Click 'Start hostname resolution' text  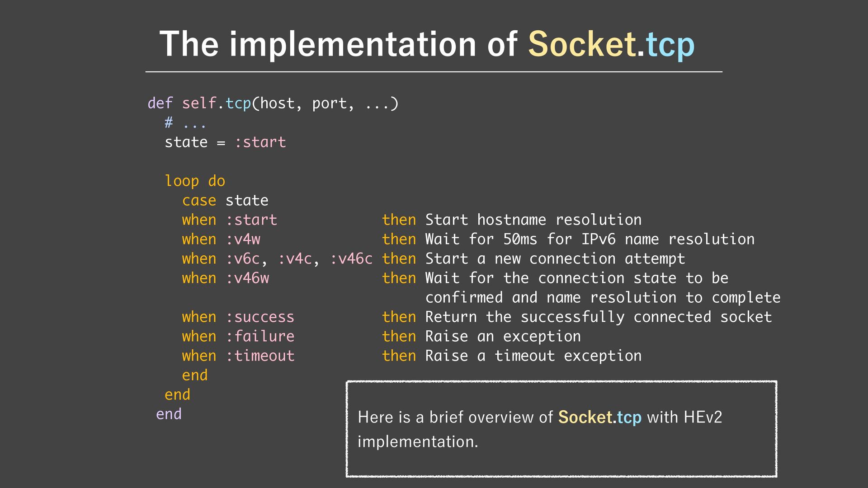[x=533, y=220]
